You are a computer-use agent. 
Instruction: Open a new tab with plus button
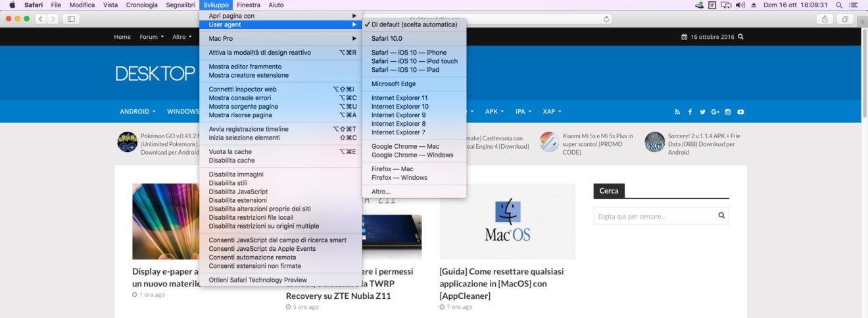(x=863, y=22)
